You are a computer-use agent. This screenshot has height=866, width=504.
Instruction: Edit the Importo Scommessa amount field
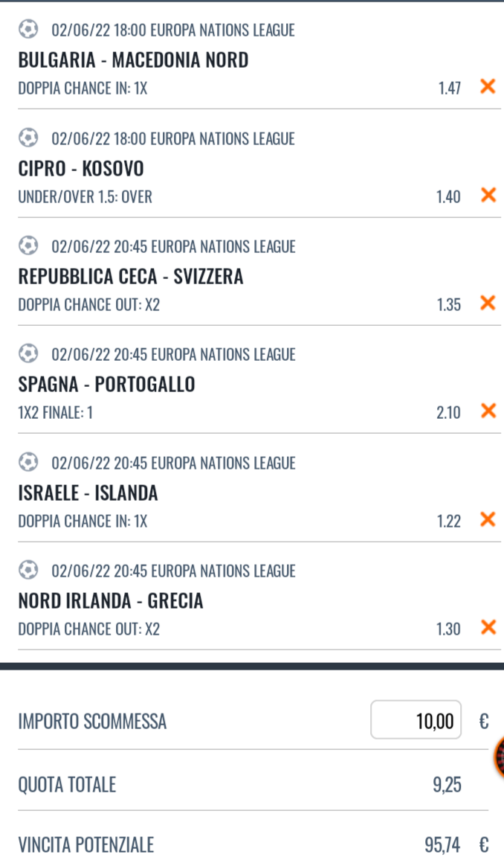pyautogui.click(x=416, y=720)
